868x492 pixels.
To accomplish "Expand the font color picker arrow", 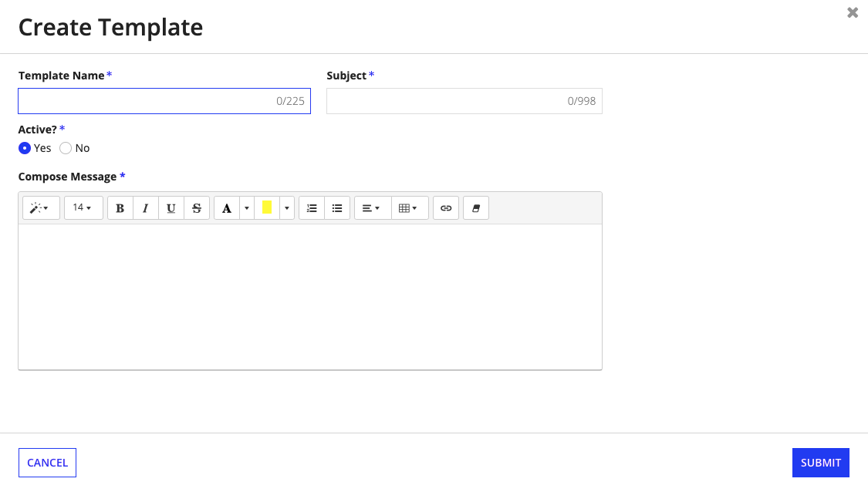I will (247, 208).
